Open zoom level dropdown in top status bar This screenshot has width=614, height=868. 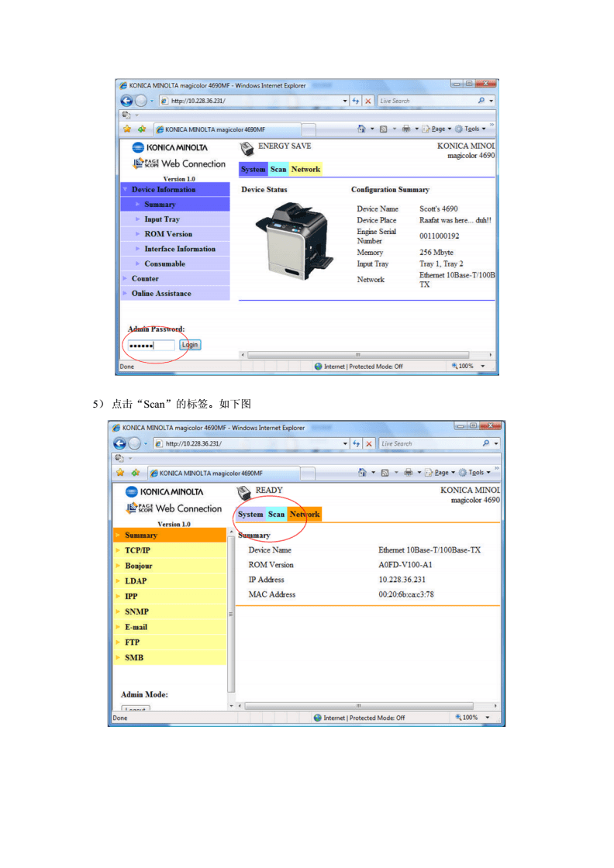(483, 366)
